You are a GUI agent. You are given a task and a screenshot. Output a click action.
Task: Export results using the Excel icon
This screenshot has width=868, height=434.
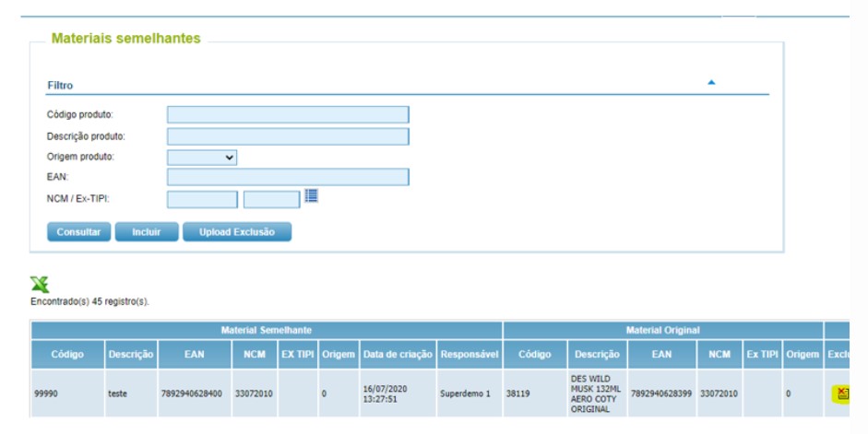tap(40, 284)
